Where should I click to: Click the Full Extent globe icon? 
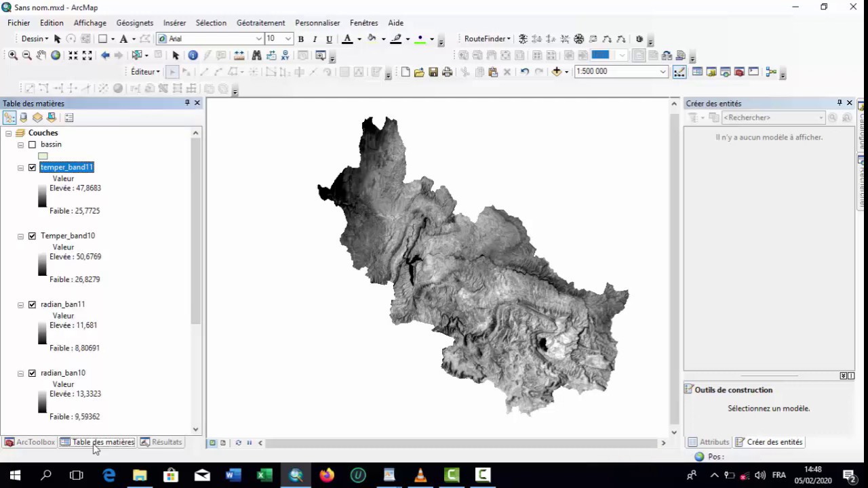[x=56, y=56]
